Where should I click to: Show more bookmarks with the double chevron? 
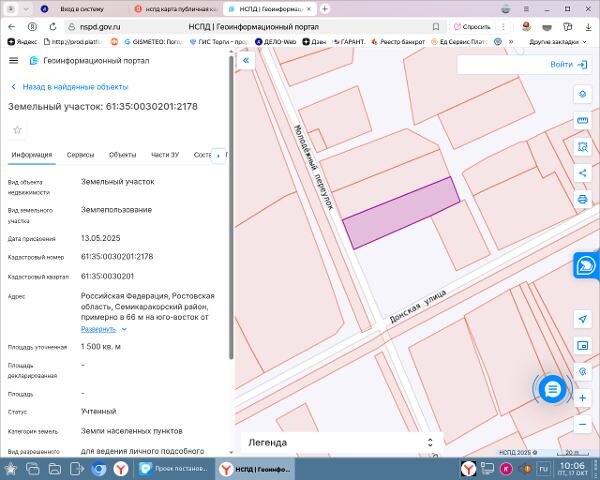click(511, 42)
